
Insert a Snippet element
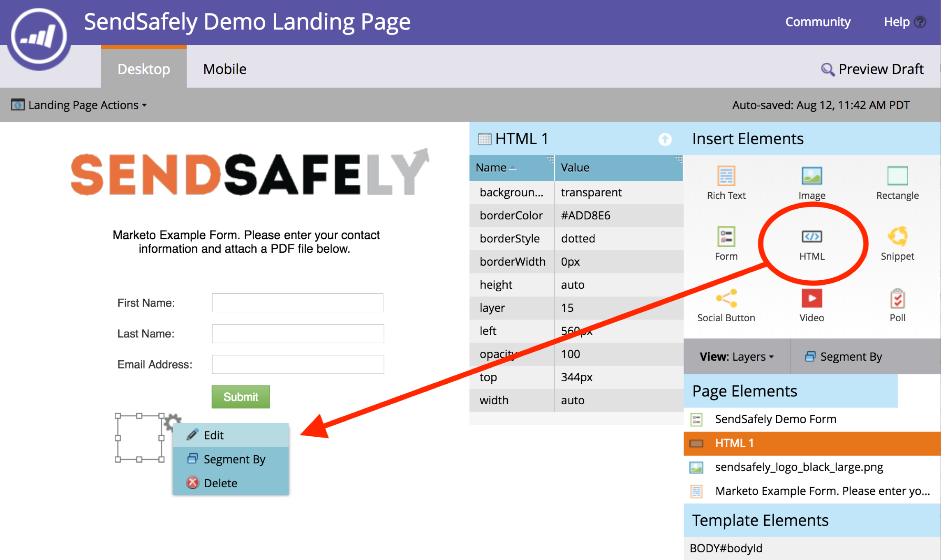[x=897, y=244]
